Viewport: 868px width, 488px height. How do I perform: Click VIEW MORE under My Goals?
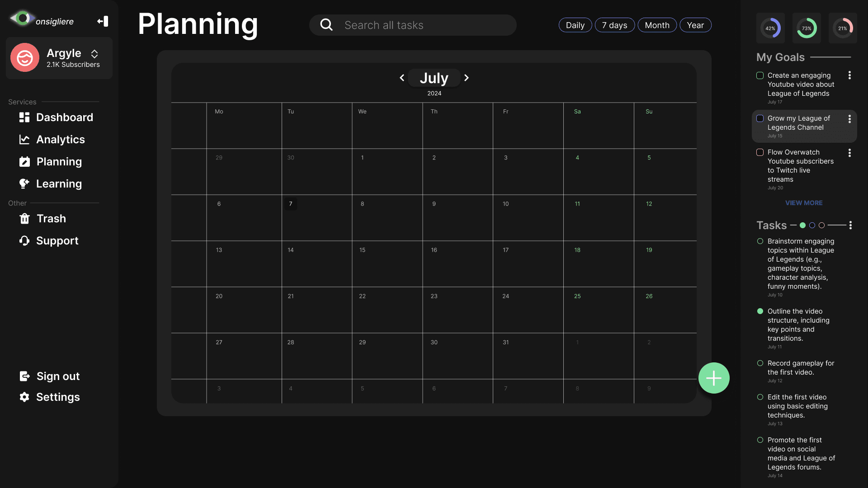coord(804,203)
